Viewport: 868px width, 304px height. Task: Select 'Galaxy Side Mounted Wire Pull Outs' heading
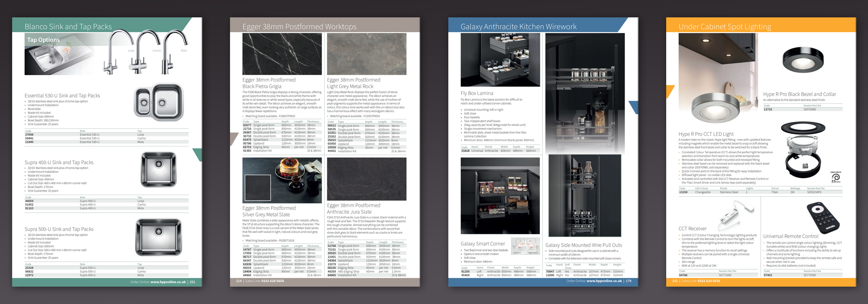pyautogui.click(x=584, y=245)
